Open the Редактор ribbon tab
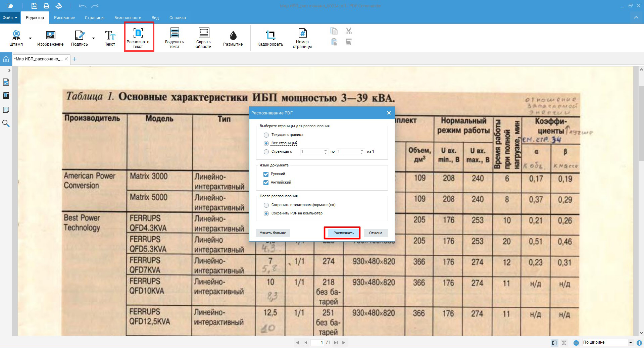The image size is (644, 348). point(35,17)
